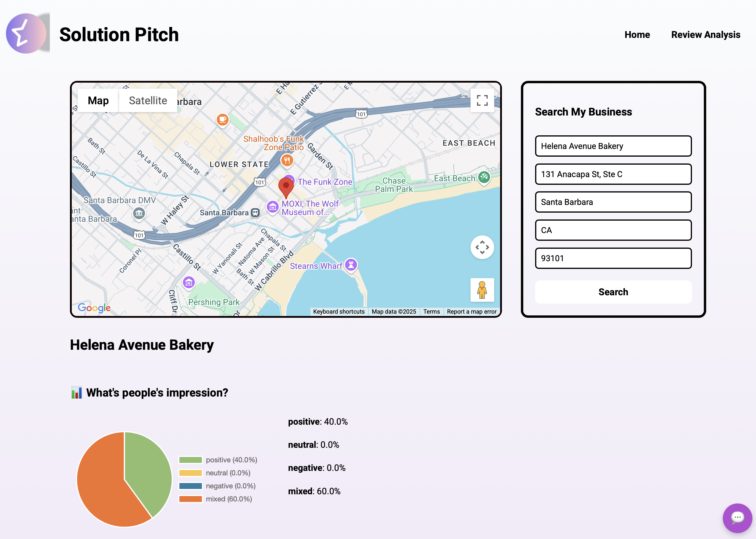Open the map Terms link
The height and width of the screenshot is (539, 756).
click(x=431, y=311)
